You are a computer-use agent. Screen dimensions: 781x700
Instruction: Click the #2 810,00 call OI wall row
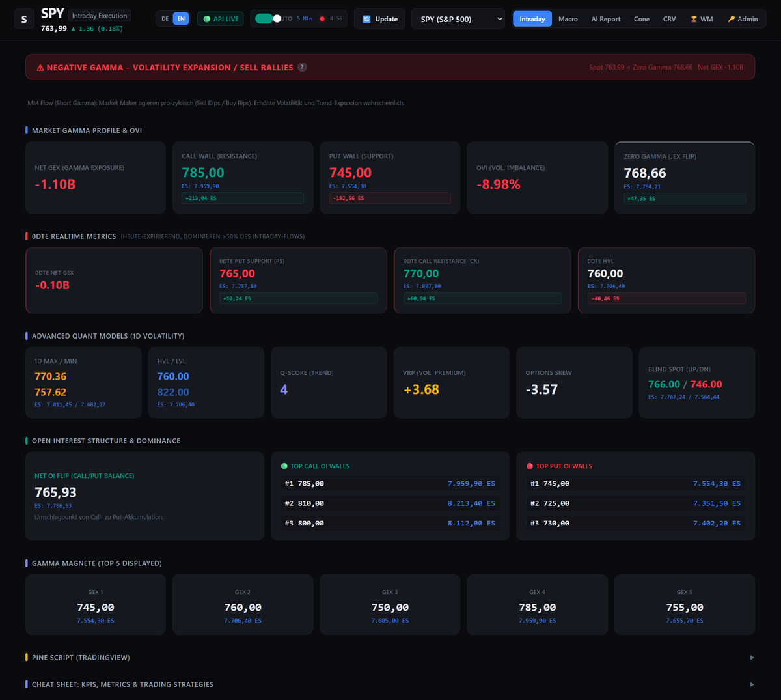tap(389, 503)
